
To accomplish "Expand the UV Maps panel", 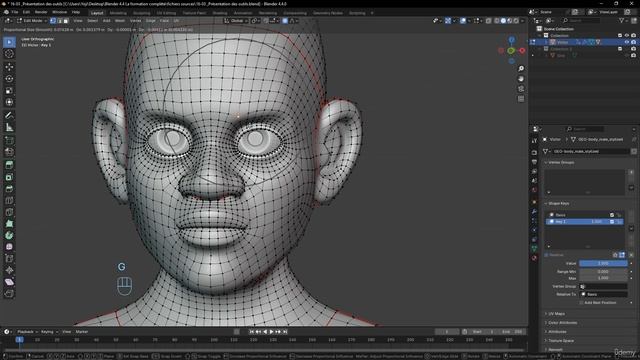I will 556,313.
